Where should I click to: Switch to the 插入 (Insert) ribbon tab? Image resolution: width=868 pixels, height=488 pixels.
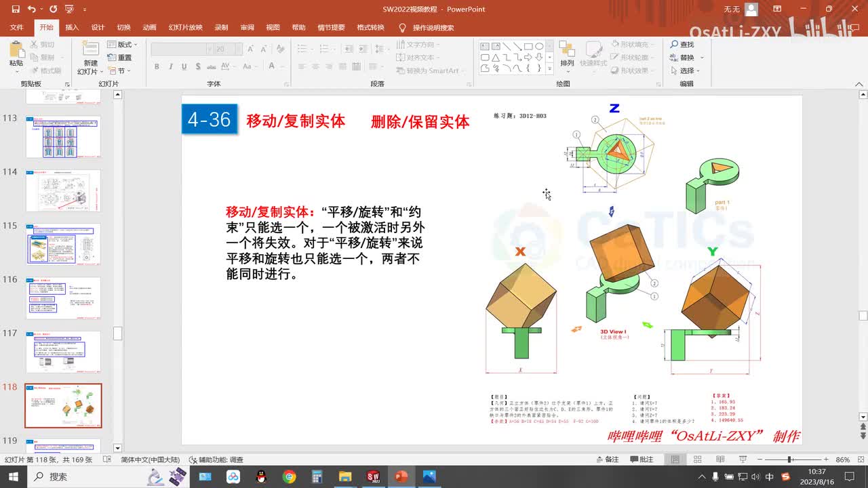(x=72, y=27)
